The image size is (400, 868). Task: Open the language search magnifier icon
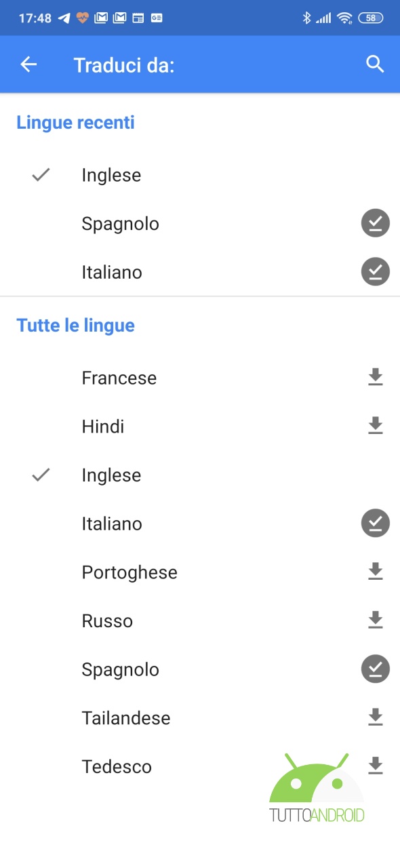tap(375, 64)
